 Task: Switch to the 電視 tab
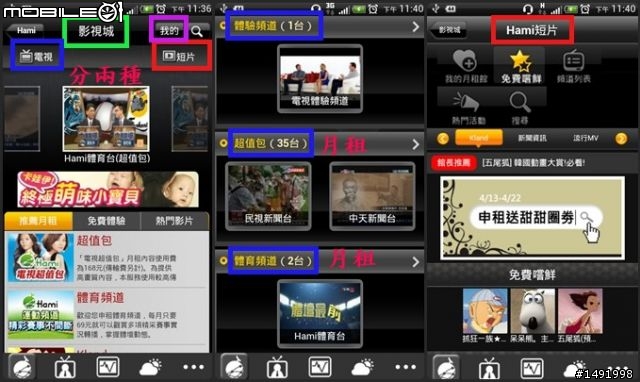[x=37, y=56]
